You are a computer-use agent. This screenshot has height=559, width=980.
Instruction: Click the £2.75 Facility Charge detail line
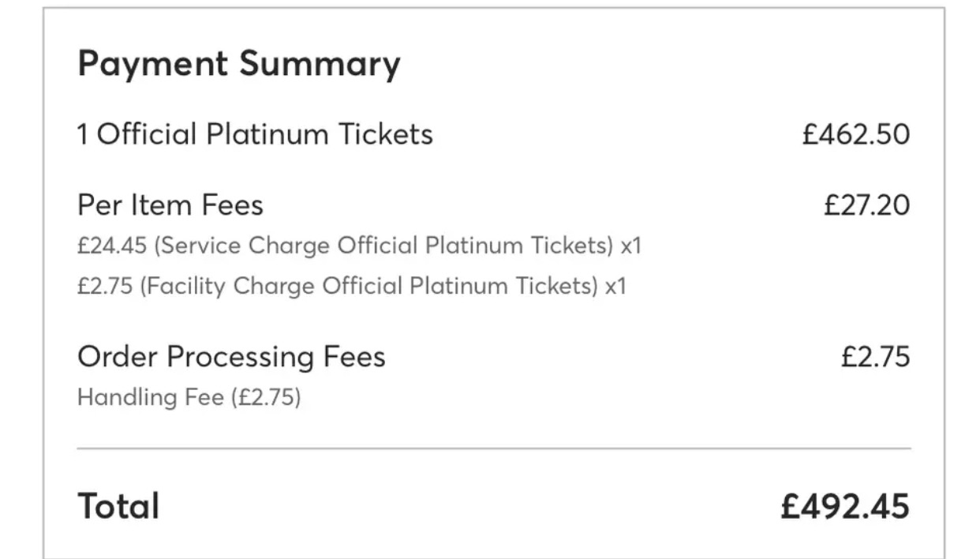pos(352,286)
